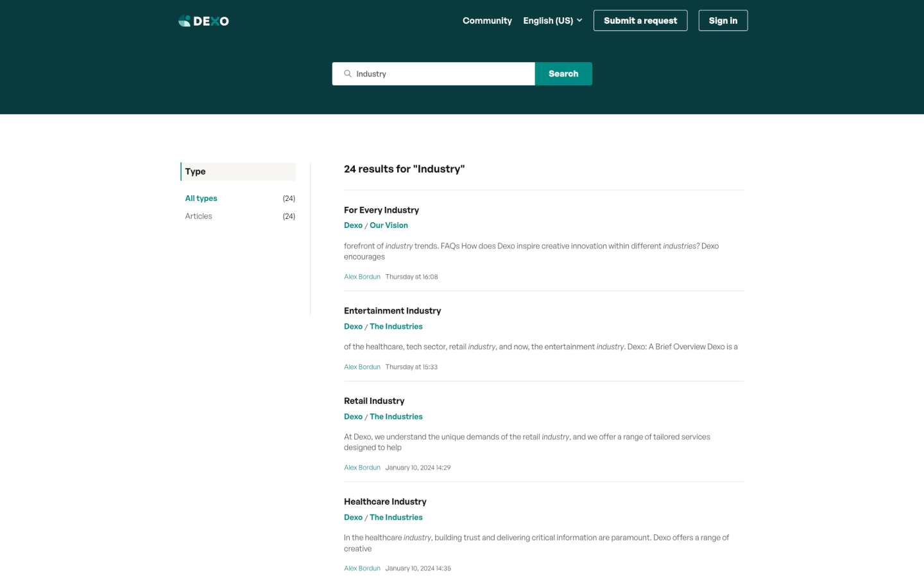Click Dexo breadcrumb under For Every Industry

click(x=353, y=225)
